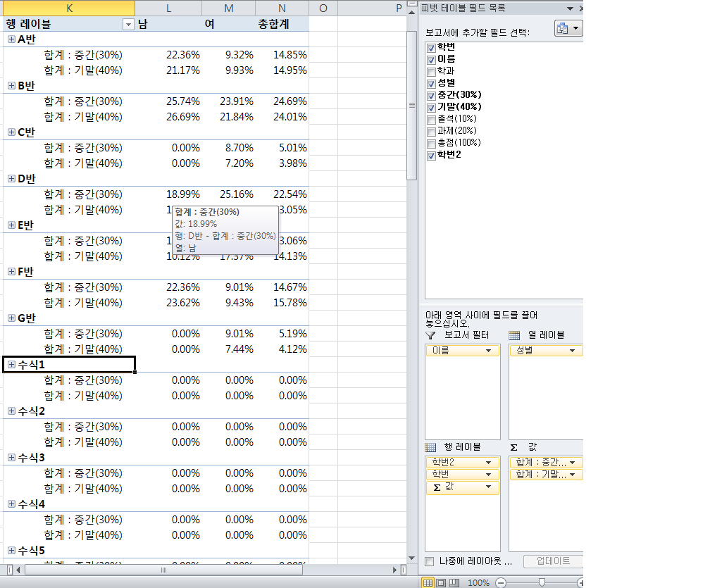Expand the D반 row group
Image resolution: width=710 pixels, height=588 pixels.
pyautogui.click(x=11, y=179)
